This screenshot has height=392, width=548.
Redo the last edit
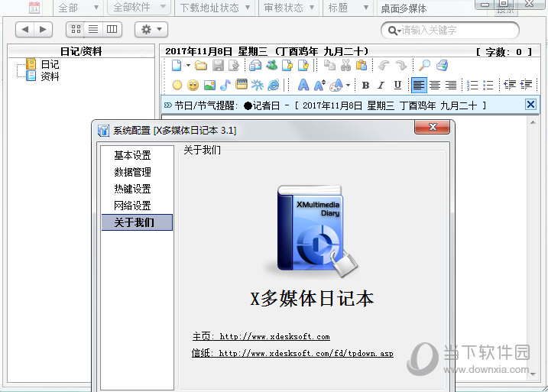click(x=400, y=66)
